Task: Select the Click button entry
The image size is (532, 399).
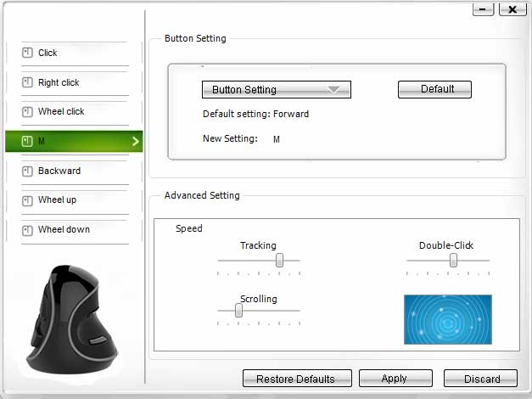Action: pyautogui.click(x=75, y=53)
